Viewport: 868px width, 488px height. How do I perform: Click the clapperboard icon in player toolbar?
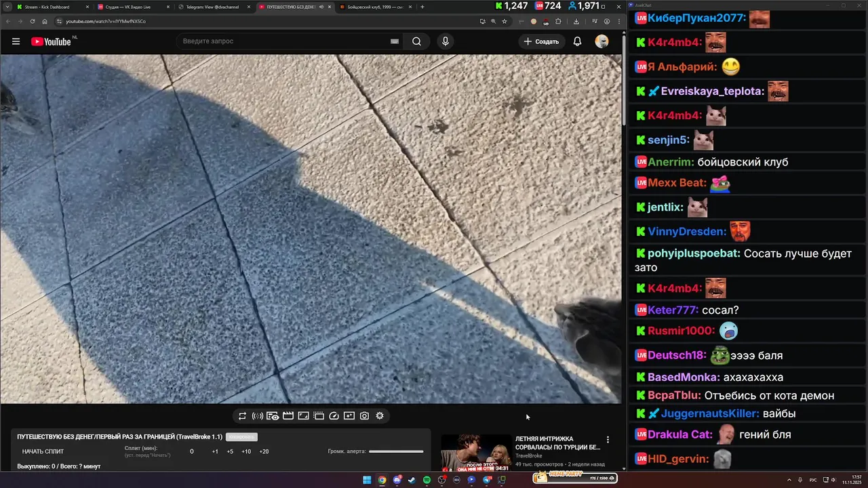pyautogui.click(x=288, y=415)
